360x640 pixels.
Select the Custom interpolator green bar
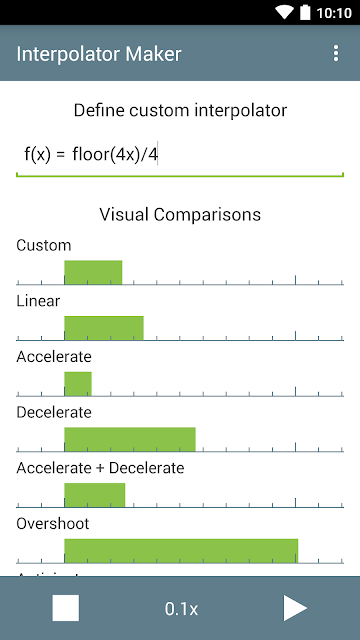point(93,272)
